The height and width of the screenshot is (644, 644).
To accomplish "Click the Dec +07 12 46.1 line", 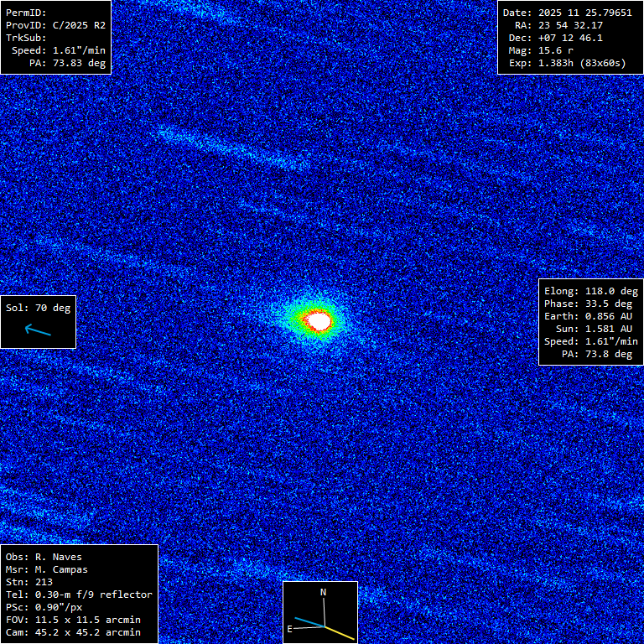I will click(567, 38).
